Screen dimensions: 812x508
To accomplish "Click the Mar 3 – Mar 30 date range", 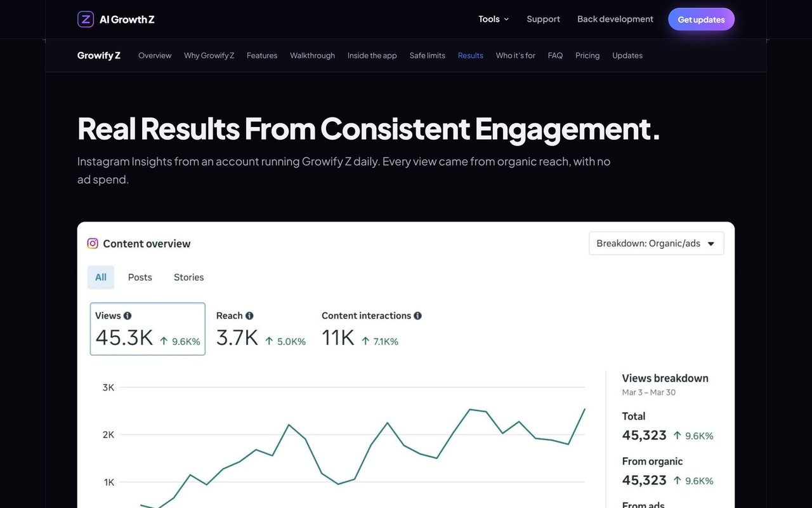I will [x=649, y=392].
